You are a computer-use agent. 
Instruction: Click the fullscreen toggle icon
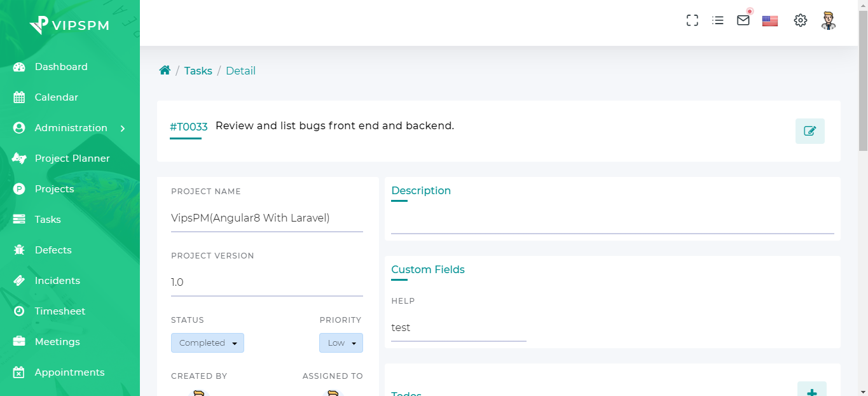pyautogui.click(x=692, y=20)
